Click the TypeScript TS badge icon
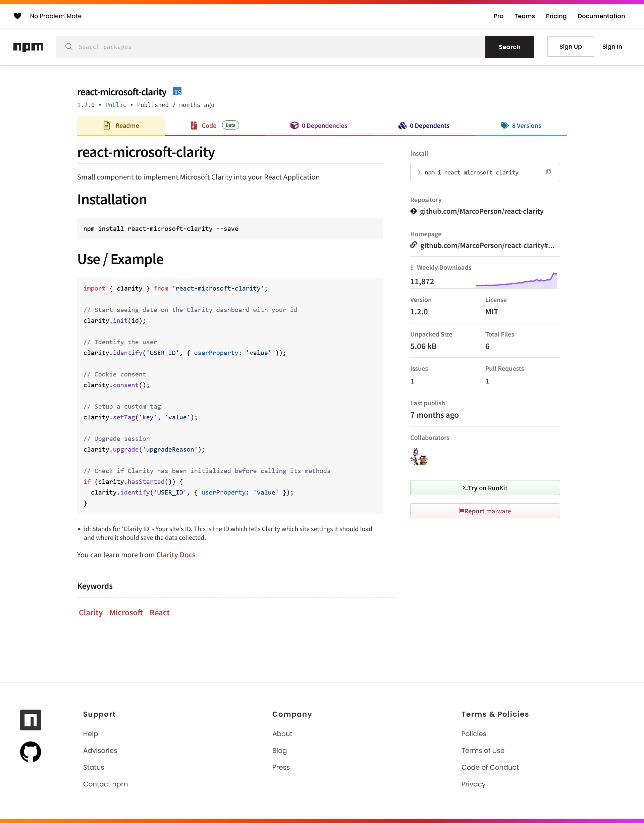Viewport: 644px width, 823px height. (177, 92)
